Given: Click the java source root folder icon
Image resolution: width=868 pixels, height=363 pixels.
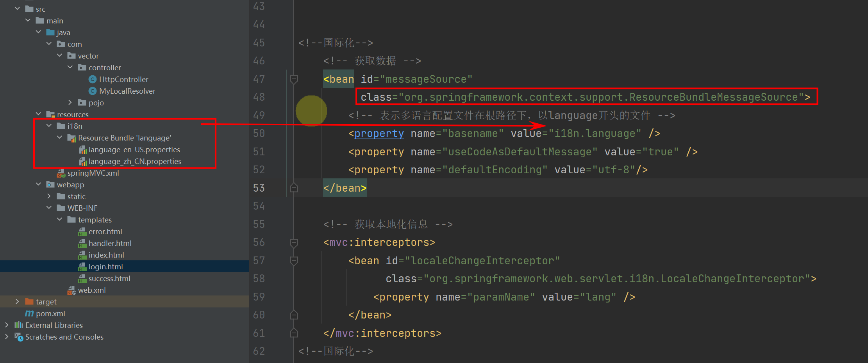Looking at the screenshot, I should click(x=50, y=32).
